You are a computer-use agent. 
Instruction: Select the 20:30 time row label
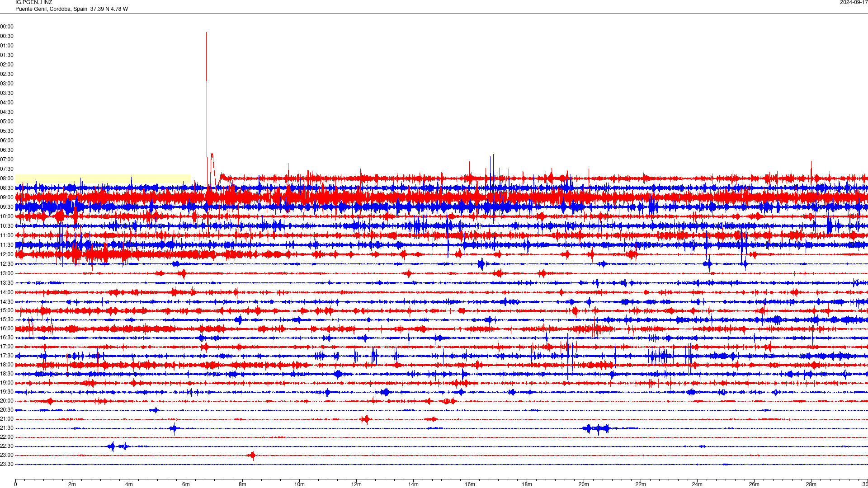coord(7,410)
